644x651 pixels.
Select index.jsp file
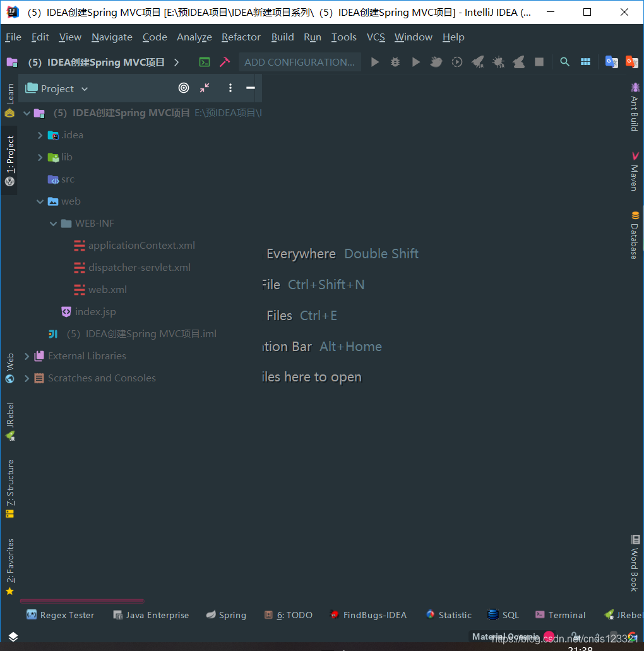[x=95, y=312]
